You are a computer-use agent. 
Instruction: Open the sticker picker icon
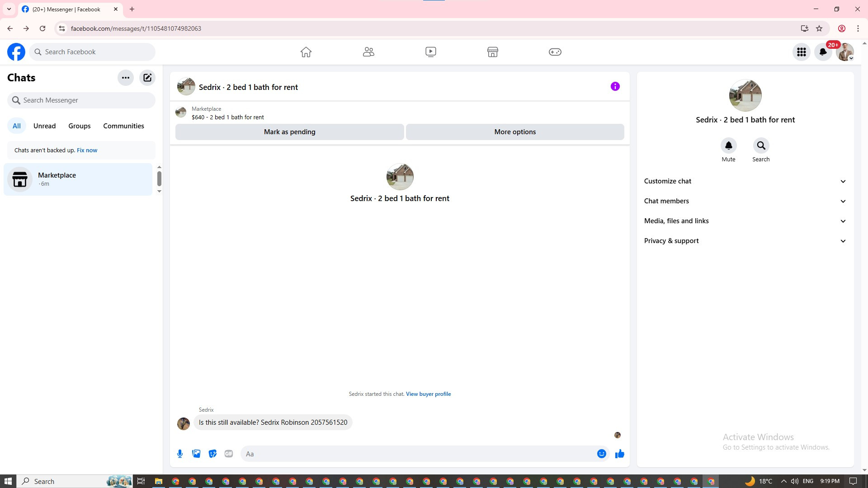pyautogui.click(x=212, y=454)
